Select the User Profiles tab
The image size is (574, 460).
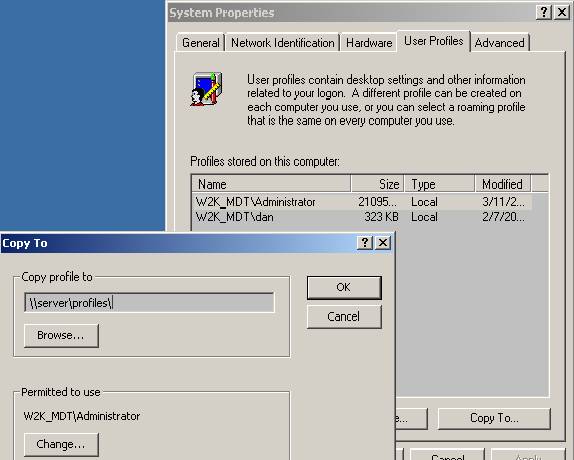(x=434, y=41)
